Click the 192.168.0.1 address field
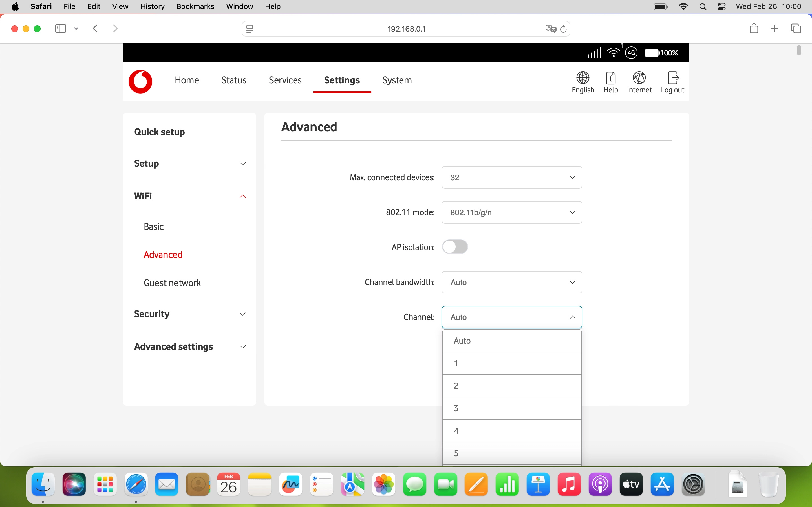The width and height of the screenshot is (812, 507). tap(406, 29)
